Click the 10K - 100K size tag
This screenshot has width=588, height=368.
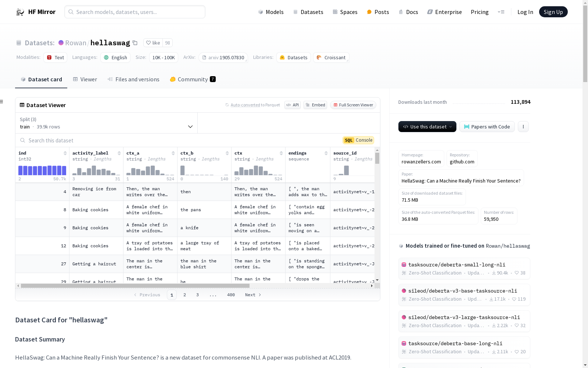point(164,57)
